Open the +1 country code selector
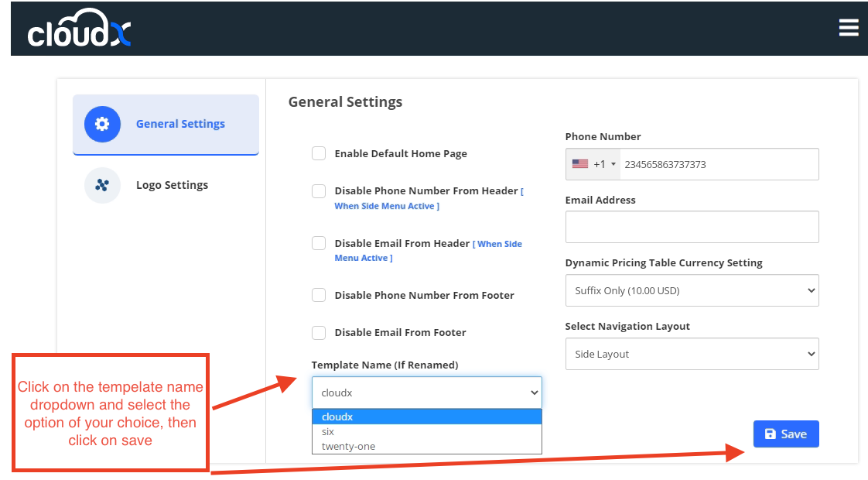 coord(604,164)
